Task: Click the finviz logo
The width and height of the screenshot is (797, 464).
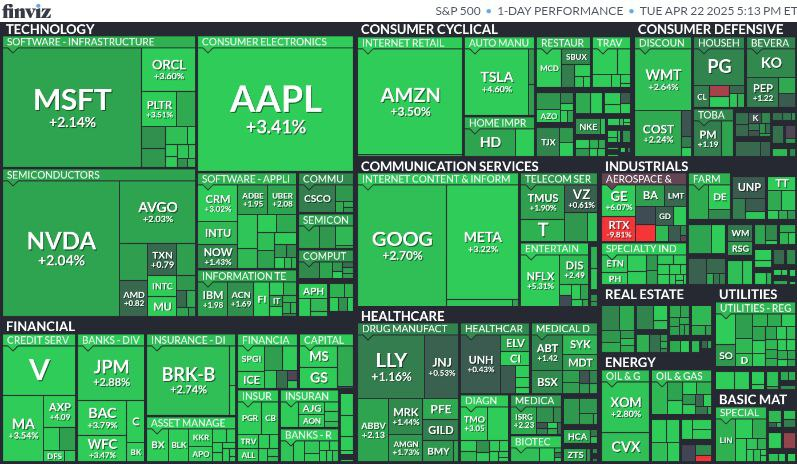Action: tap(27, 11)
